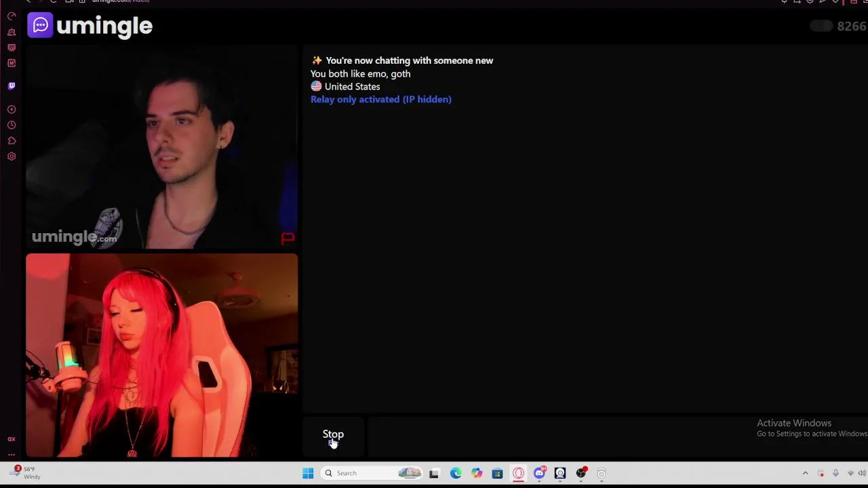This screenshot has height=488, width=868.
Task: Open the 56°F Windy weather widget
Action: pos(25,472)
